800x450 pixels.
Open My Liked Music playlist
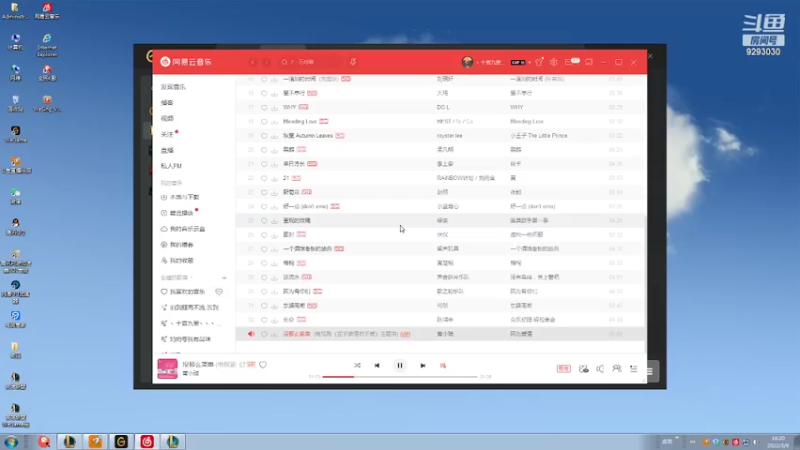[183, 292]
